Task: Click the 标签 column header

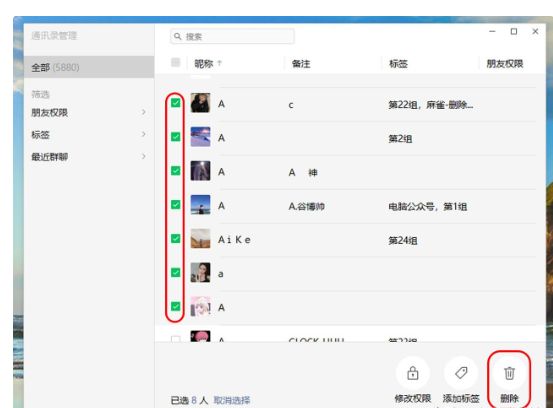Action: [398, 64]
